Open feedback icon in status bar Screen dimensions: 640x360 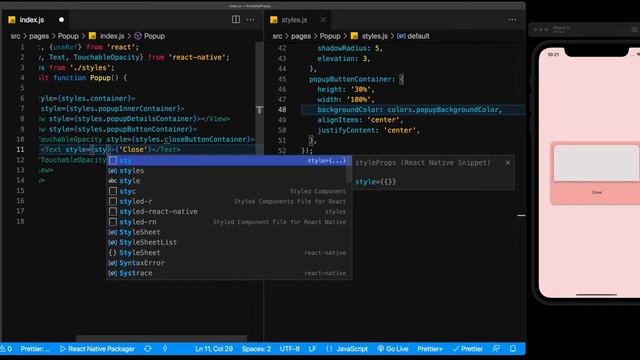pos(496,349)
